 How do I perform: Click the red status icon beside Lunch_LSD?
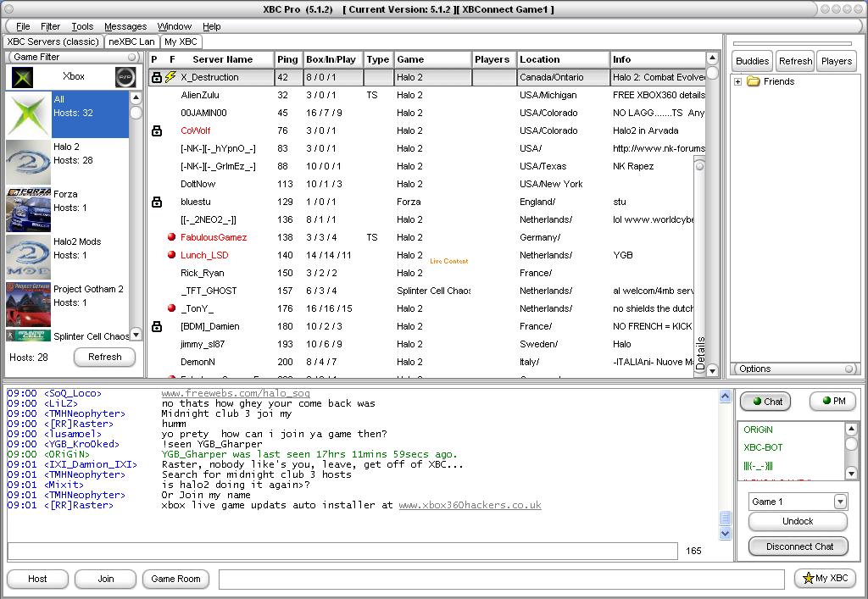172,255
